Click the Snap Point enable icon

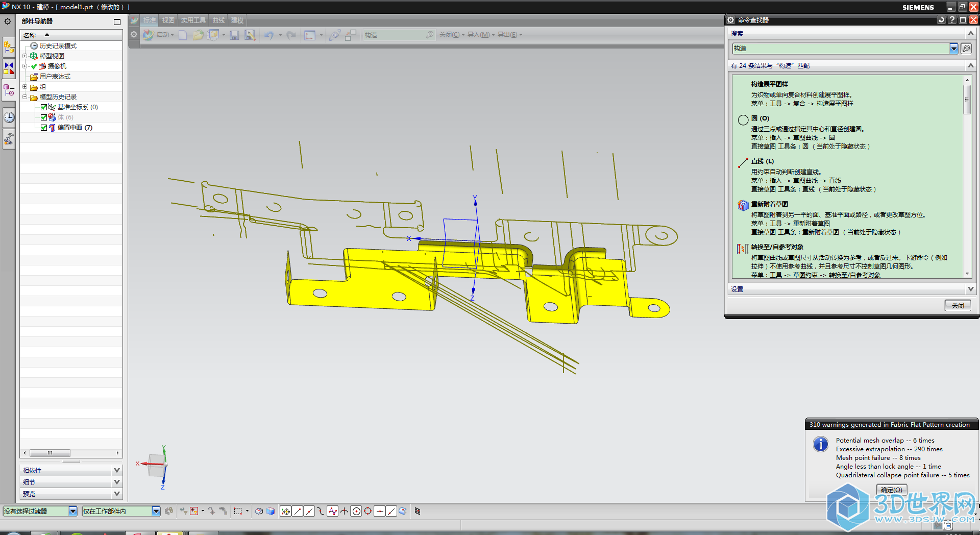click(x=285, y=511)
